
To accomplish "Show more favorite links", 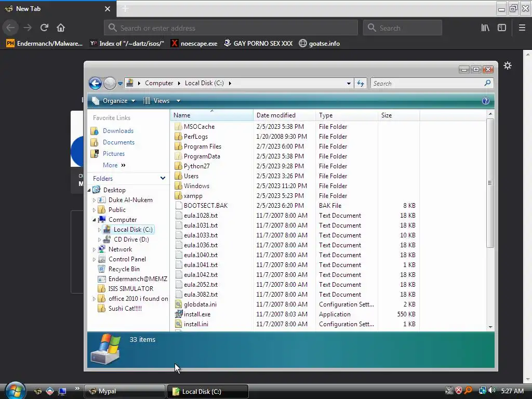I will (114, 165).
